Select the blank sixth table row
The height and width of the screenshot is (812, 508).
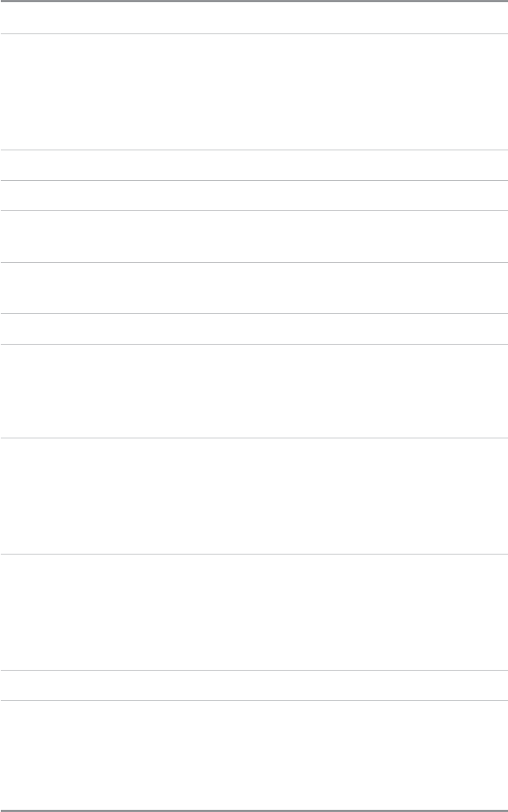pyautogui.click(x=254, y=287)
